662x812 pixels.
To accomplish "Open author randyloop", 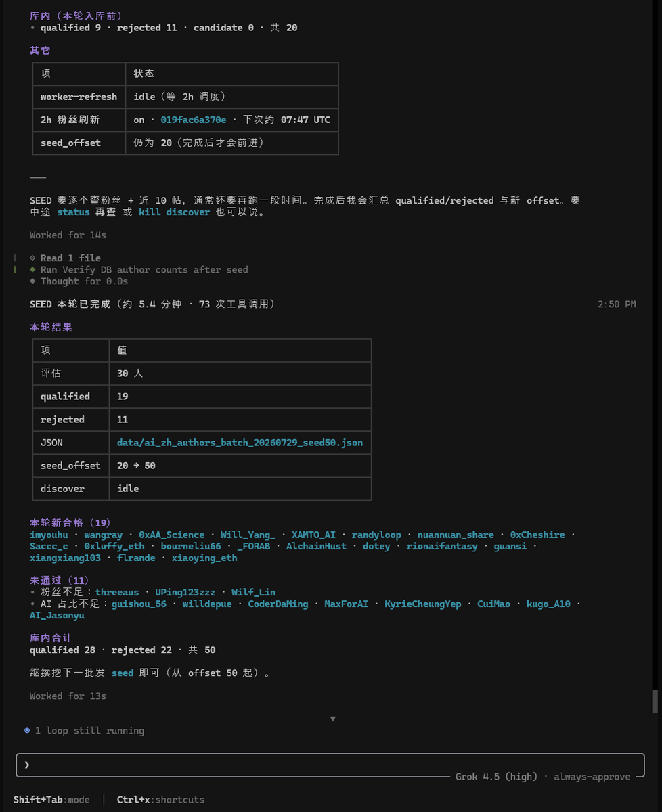I will click(x=376, y=535).
